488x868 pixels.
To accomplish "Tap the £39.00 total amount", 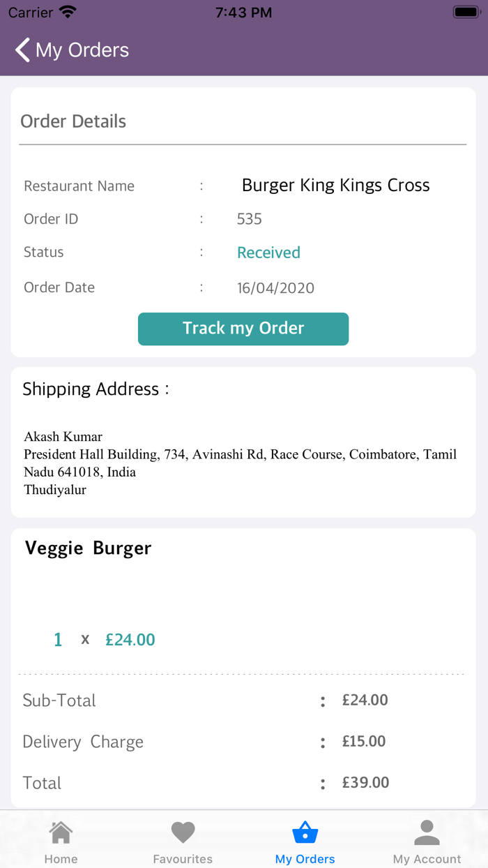I will pos(365,783).
